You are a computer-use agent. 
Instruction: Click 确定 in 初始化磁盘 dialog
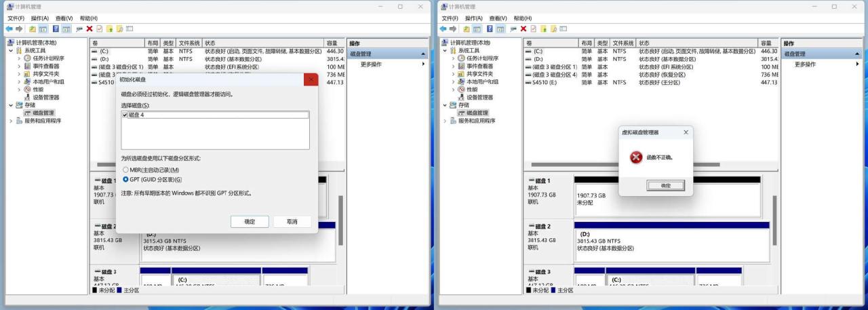(250, 222)
